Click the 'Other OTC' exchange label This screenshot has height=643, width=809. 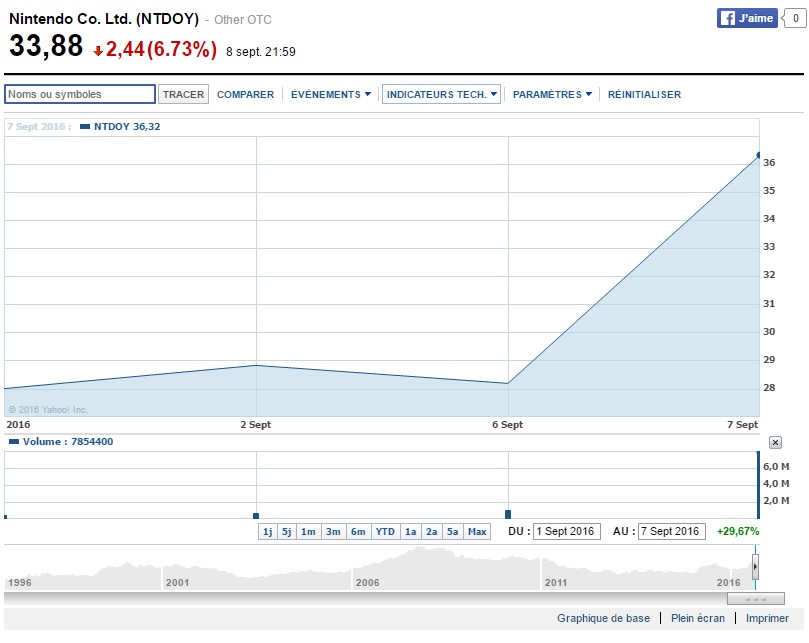(242, 20)
